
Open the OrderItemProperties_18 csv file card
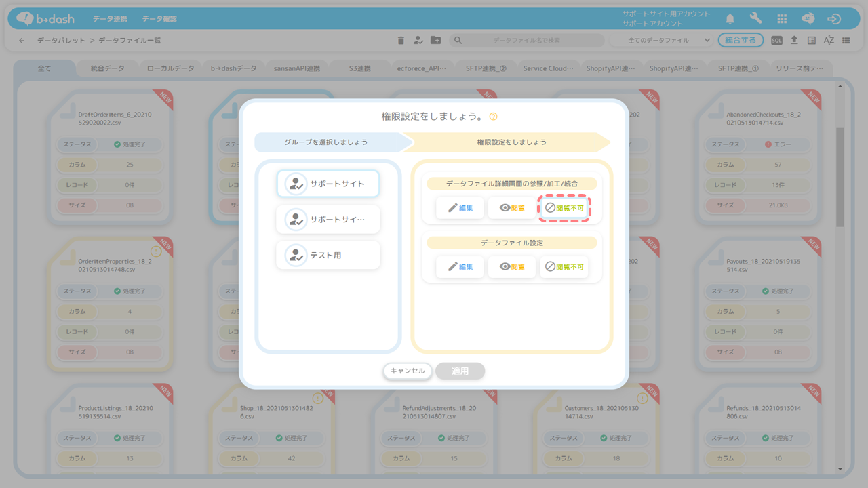pos(109,304)
